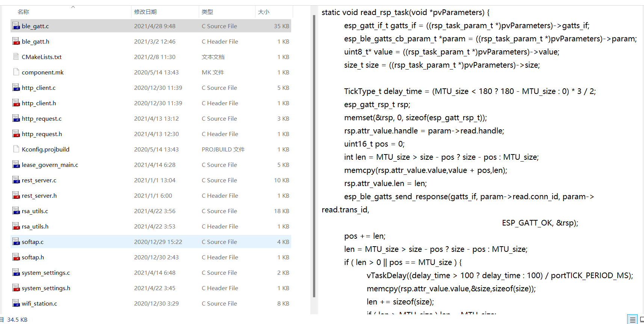This screenshot has width=644, height=324.
Task: Click the http_client.c file icon
Action: click(x=16, y=88)
